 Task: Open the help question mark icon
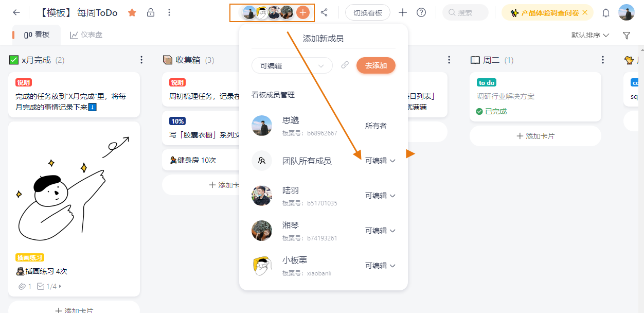[x=421, y=12]
